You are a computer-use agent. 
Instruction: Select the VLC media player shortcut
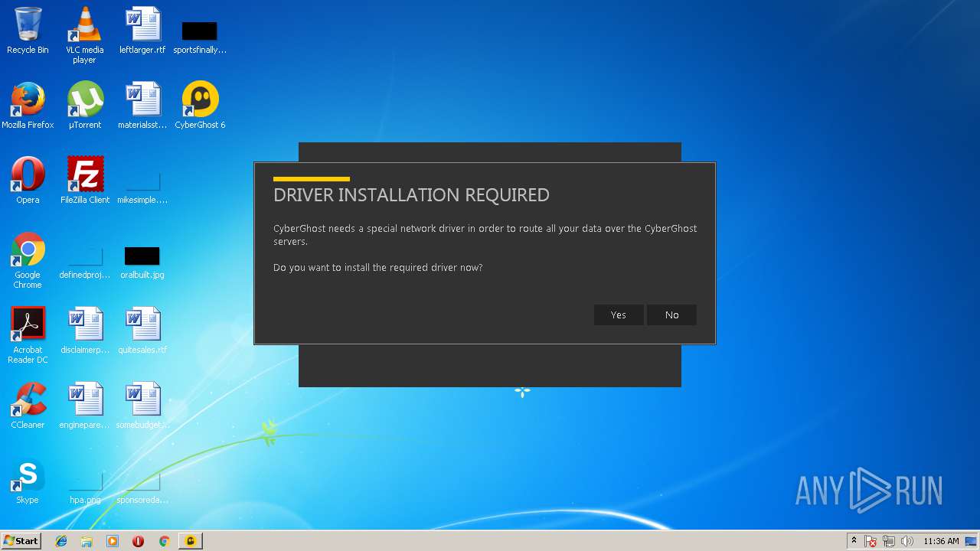point(85,34)
